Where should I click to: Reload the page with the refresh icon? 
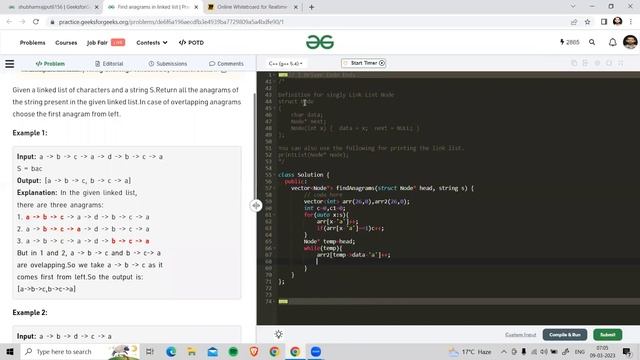(36, 22)
